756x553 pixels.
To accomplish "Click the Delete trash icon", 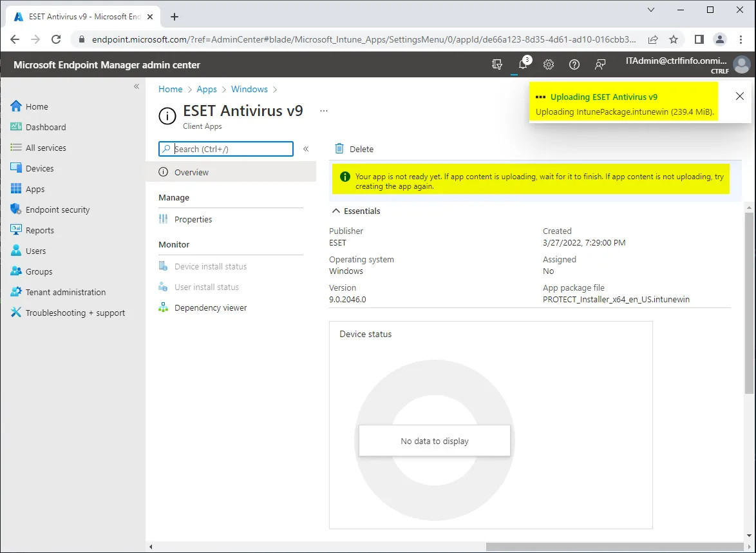I will tap(339, 149).
